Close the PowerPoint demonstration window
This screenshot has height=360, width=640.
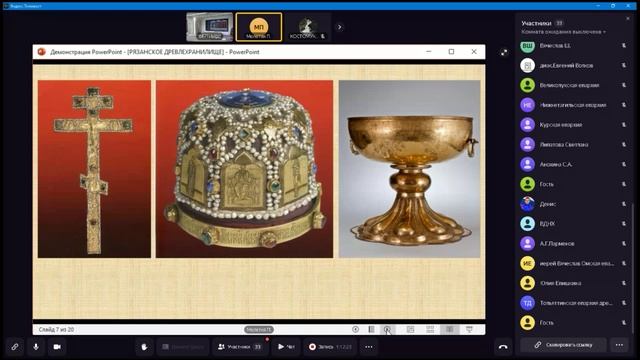[x=474, y=52]
